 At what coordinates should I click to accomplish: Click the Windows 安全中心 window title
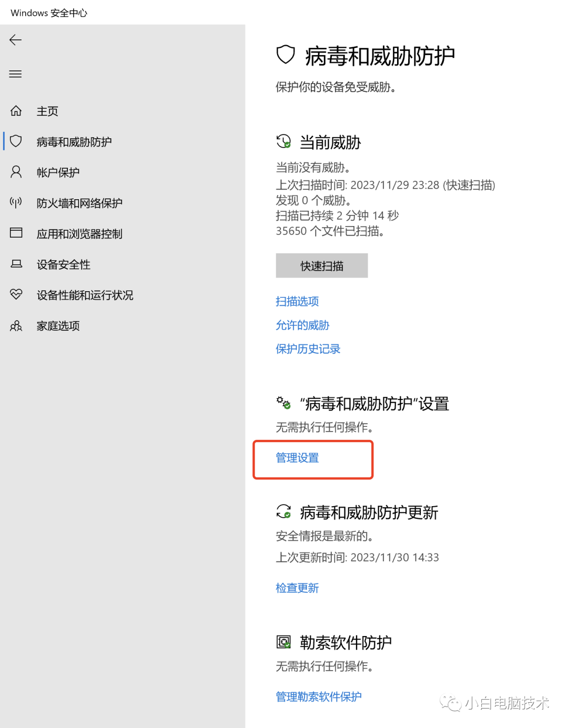coord(49,13)
